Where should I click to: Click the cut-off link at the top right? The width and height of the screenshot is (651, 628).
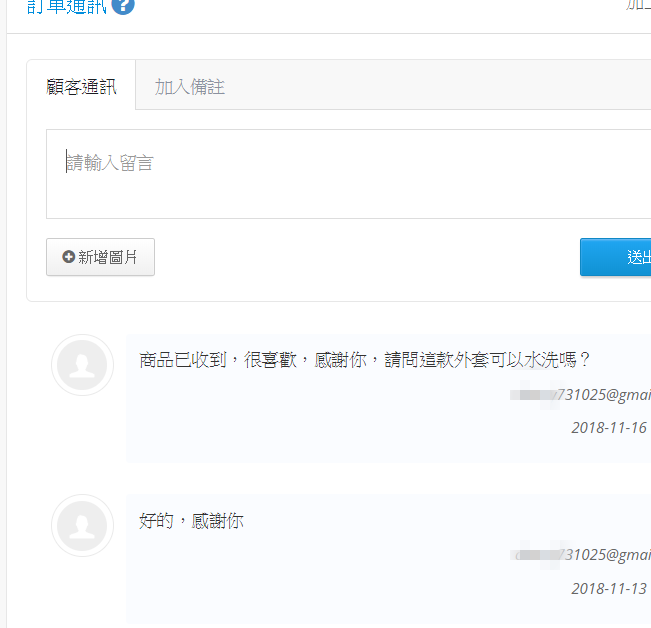pyautogui.click(x=638, y=5)
